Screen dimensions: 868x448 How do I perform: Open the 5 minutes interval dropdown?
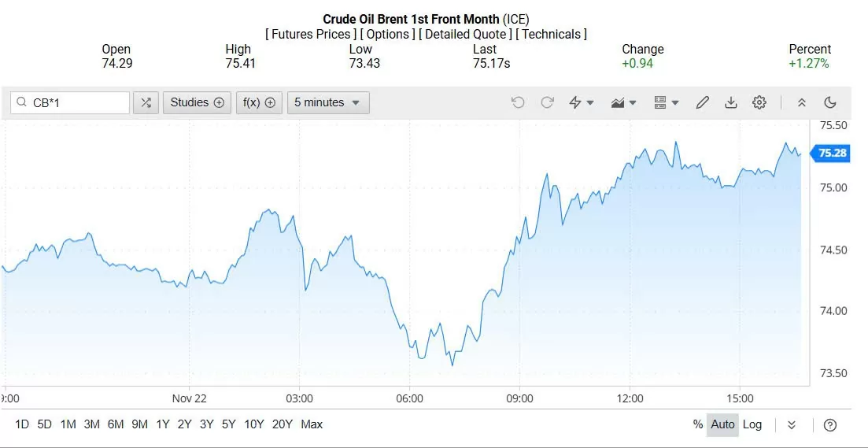[327, 102]
